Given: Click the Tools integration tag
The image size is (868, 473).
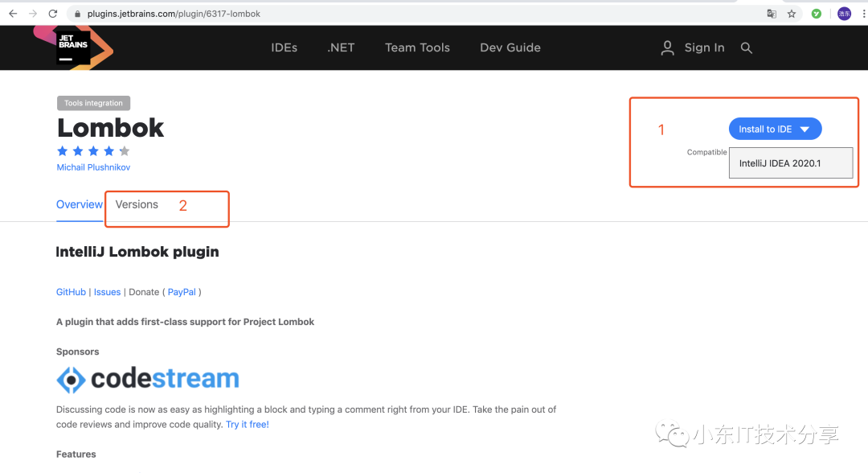Looking at the screenshot, I should coord(93,103).
